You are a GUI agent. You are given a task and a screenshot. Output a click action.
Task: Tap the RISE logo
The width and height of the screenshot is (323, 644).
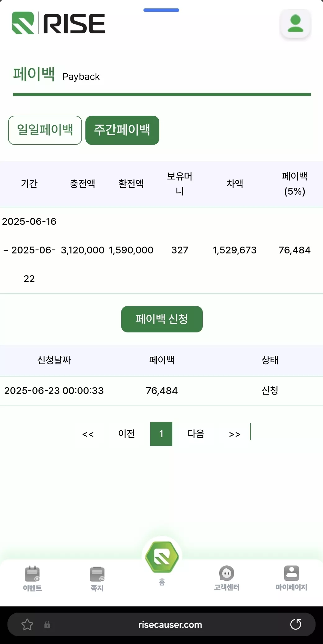[x=58, y=23]
